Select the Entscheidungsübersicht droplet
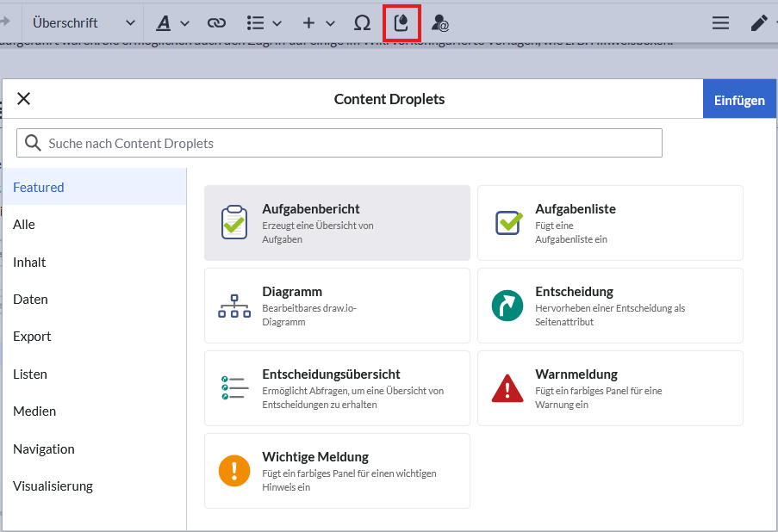This screenshot has width=778, height=532. click(x=337, y=387)
